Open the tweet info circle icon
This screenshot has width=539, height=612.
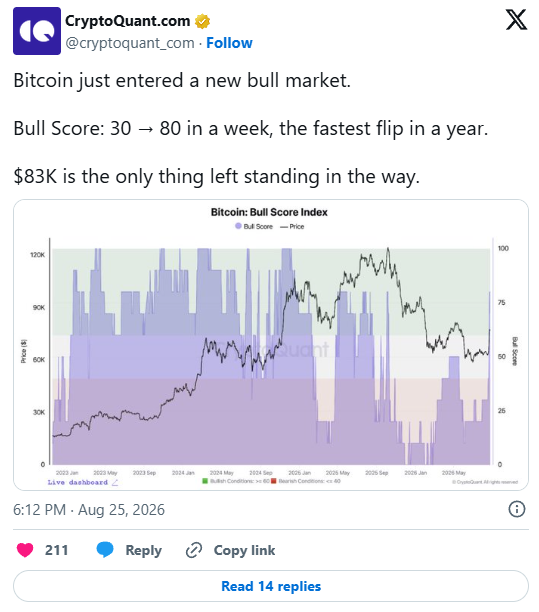tap(517, 509)
